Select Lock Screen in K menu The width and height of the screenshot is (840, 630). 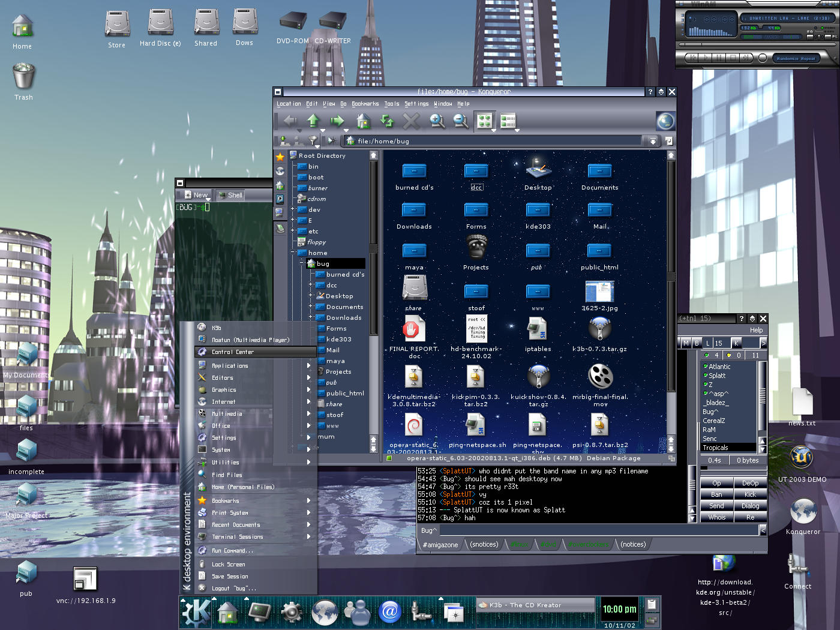point(256,564)
